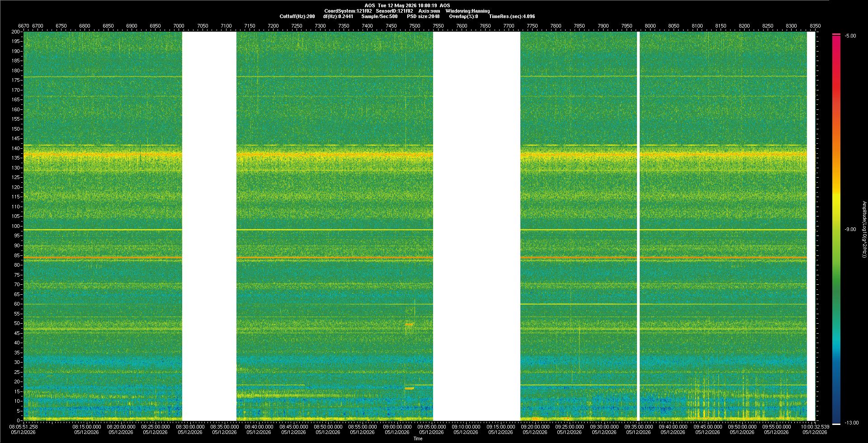Click the Windowing:Hanning header text
This screenshot has height=443, width=868.
[x=467, y=11]
